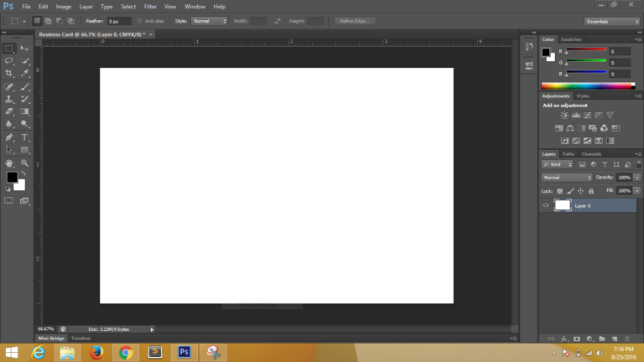The height and width of the screenshot is (362, 644).
Task: Click the Feather input field
Action: [119, 21]
